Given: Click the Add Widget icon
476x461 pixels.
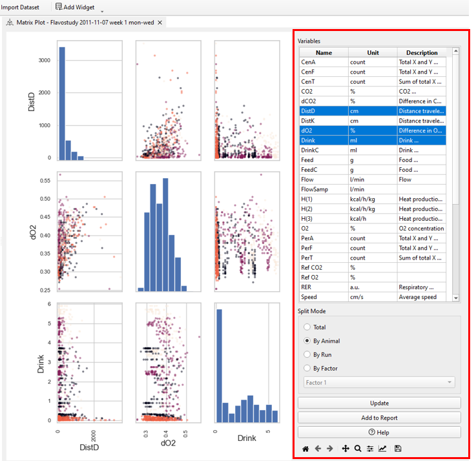Looking at the screenshot, I should [x=59, y=6].
